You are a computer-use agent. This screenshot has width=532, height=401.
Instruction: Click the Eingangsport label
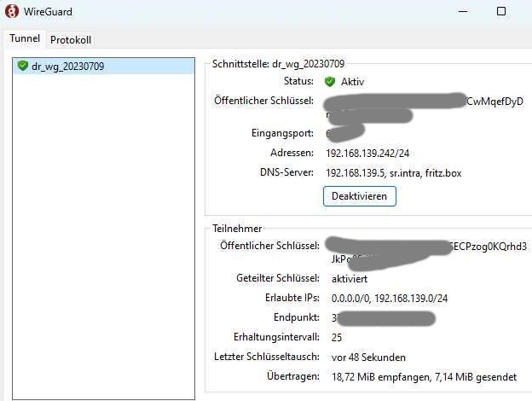point(282,133)
